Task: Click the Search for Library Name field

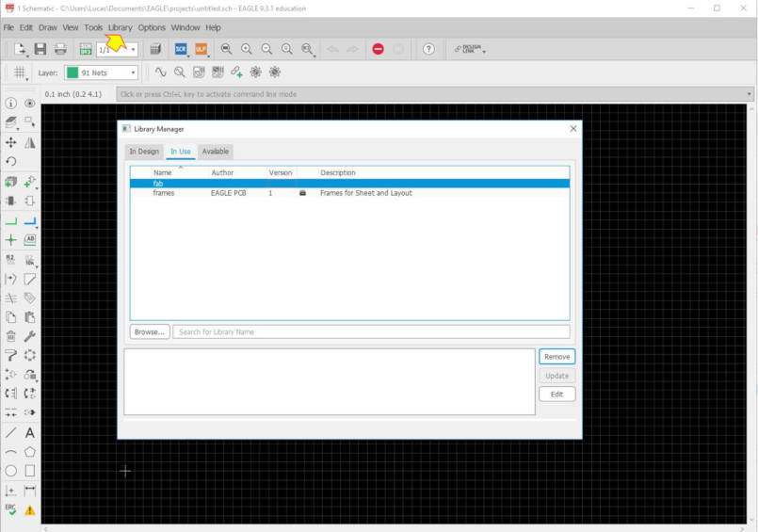Action: (371, 332)
